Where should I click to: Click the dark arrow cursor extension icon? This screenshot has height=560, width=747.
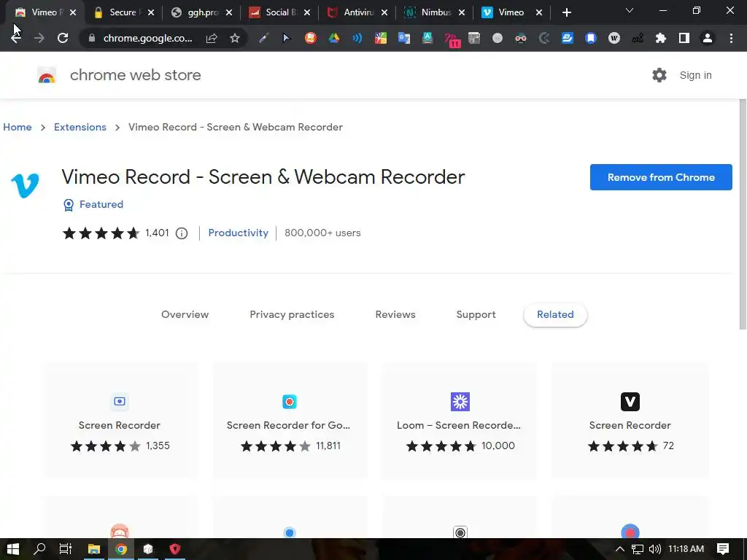[x=286, y=38]
